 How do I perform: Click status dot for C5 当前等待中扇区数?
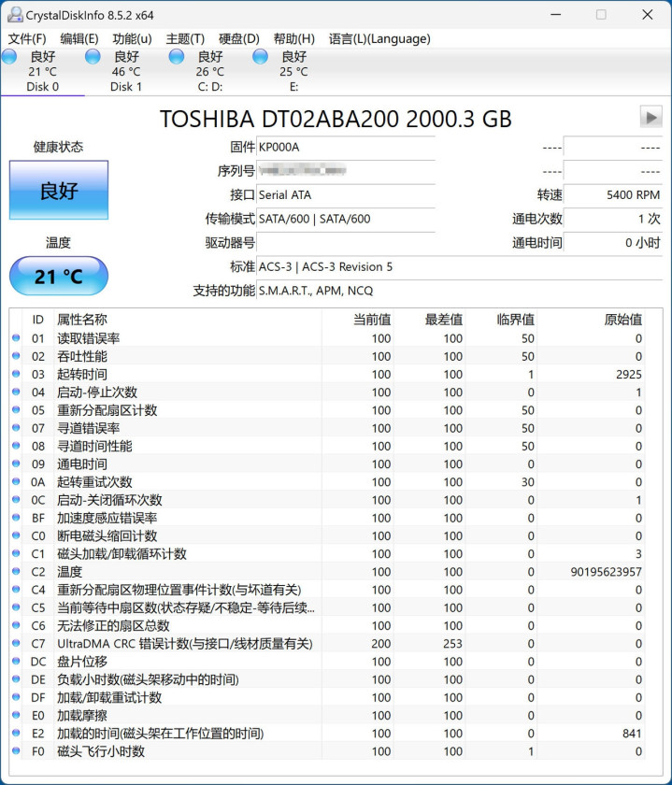(x=16, y=607)
